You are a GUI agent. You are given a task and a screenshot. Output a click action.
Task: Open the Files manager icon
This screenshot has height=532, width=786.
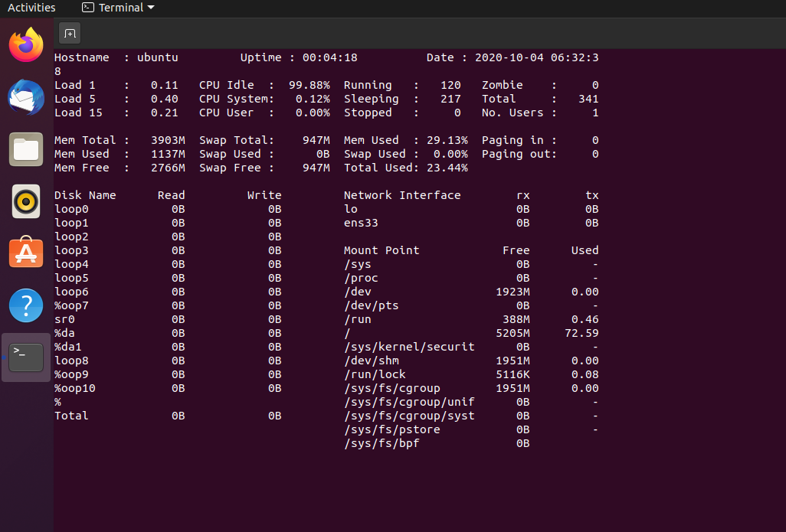click(26, 149)
